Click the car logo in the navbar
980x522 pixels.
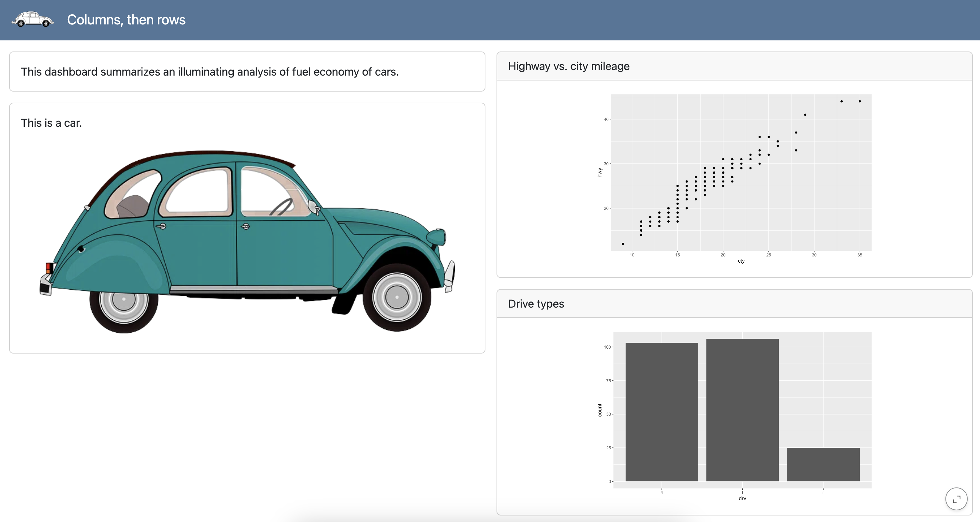pyautogui.click(x=33, y=20)
